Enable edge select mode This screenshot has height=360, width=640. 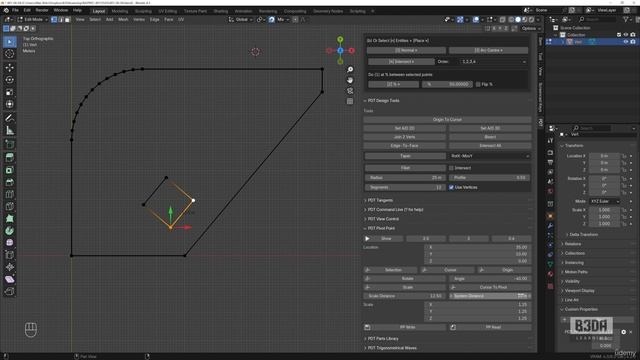click(x=61, y=19)
